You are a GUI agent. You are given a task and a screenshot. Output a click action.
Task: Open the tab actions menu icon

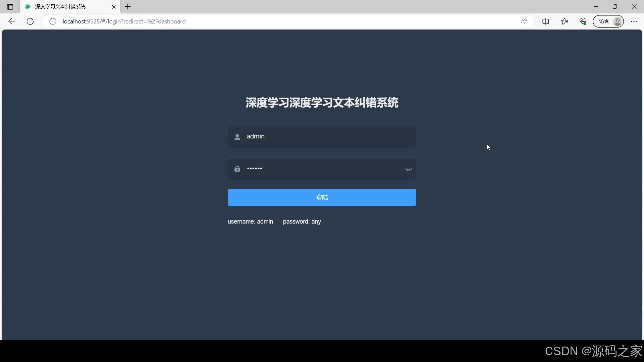(x=10, y=7)
